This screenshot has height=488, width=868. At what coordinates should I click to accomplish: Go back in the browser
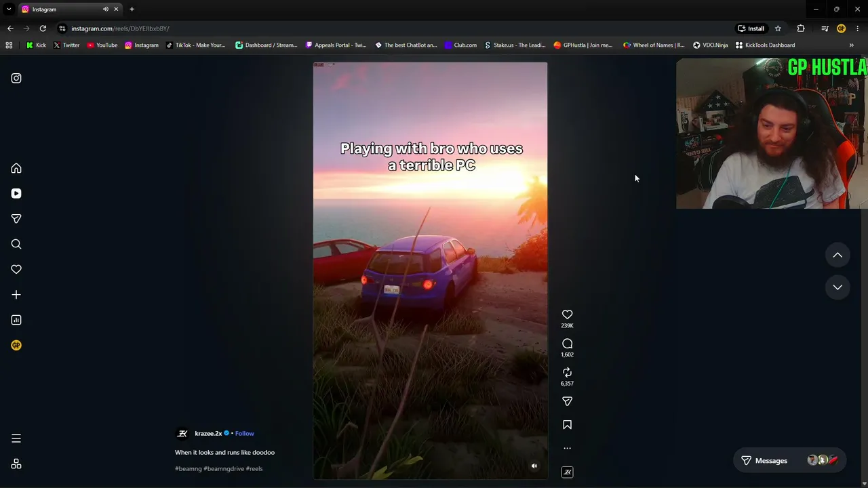tap(10, 28)
